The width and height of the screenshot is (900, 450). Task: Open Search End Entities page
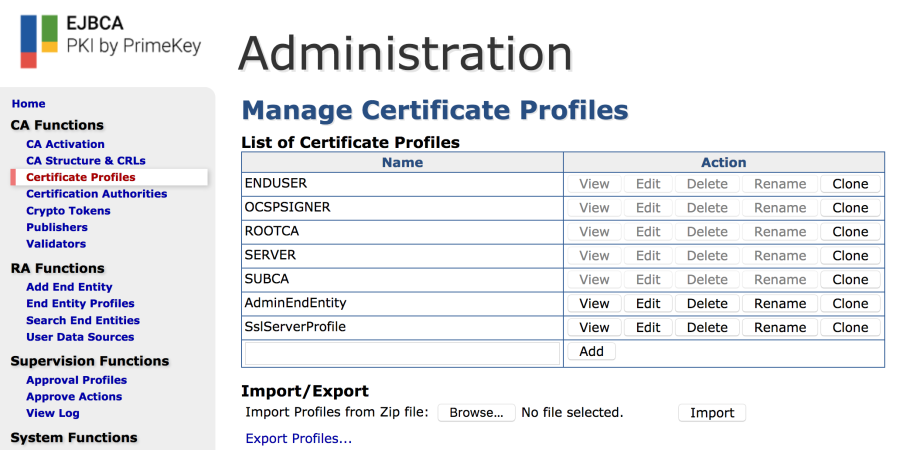[x=83, y=321]
